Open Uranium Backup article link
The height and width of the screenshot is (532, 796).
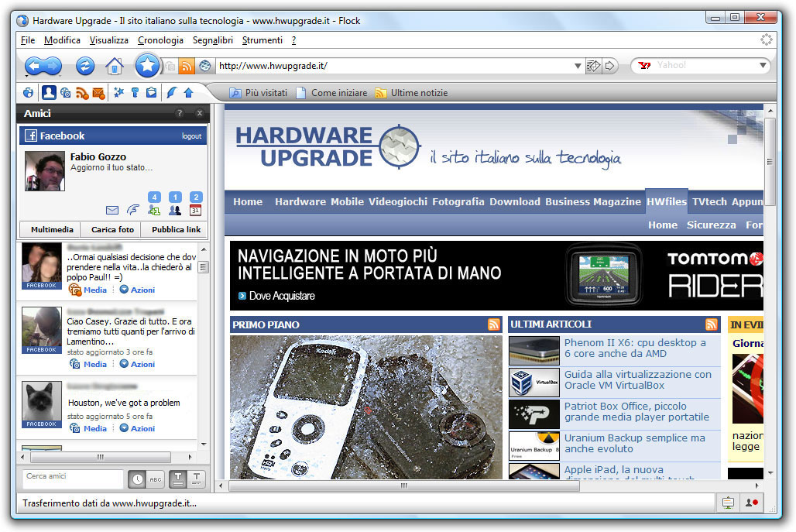pos(635,443)
